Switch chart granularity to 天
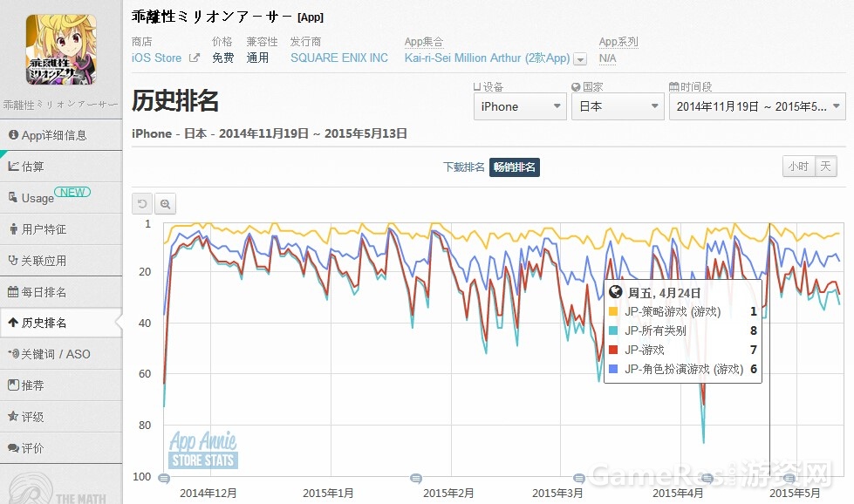 826,166
